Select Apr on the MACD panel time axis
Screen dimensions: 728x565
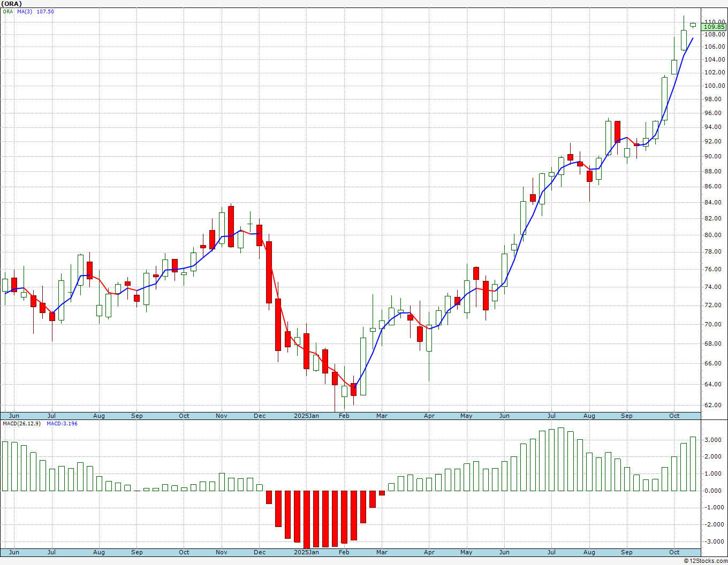(429, 552)
